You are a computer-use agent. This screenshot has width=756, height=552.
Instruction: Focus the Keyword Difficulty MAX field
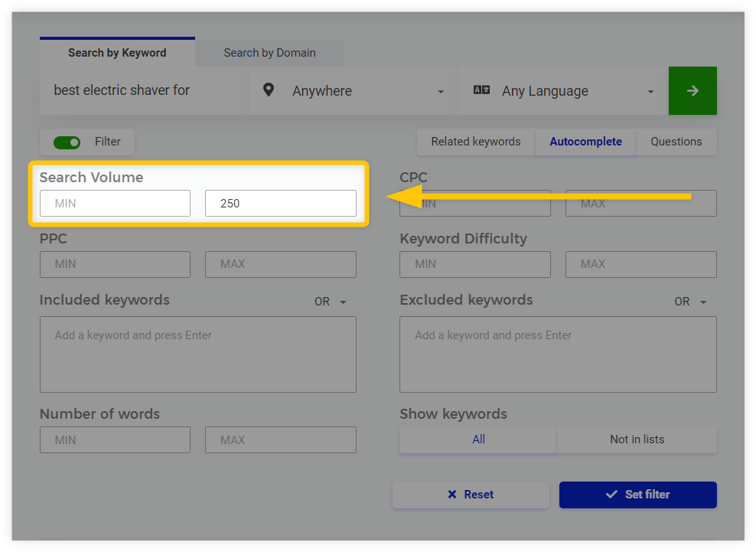(x=640, y=264)
